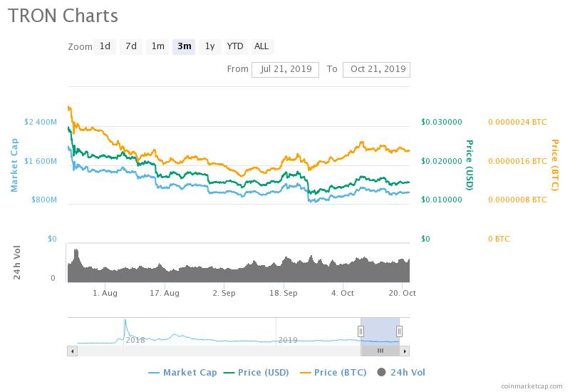
Task: Click the $2 400M market cap label
Action: (41, 122)
